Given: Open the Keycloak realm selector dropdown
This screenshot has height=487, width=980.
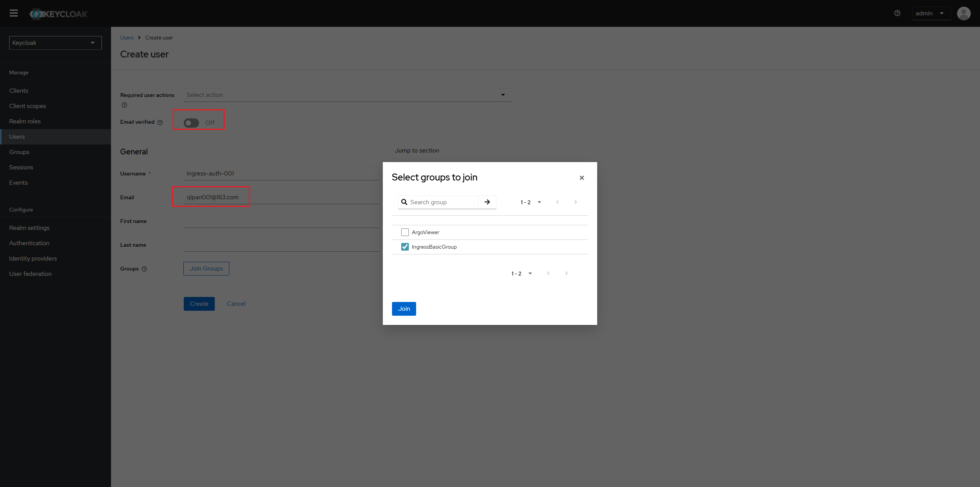Looking at the screenshot, I should 56,43.
